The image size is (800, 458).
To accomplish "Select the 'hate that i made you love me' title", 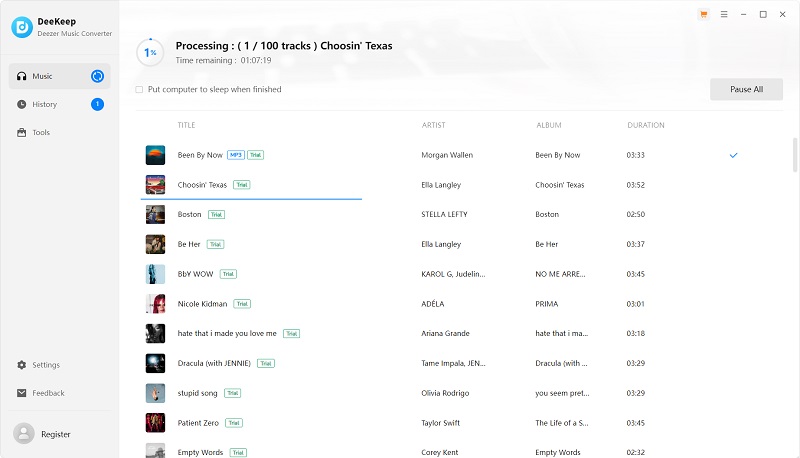I will point(227,334).
